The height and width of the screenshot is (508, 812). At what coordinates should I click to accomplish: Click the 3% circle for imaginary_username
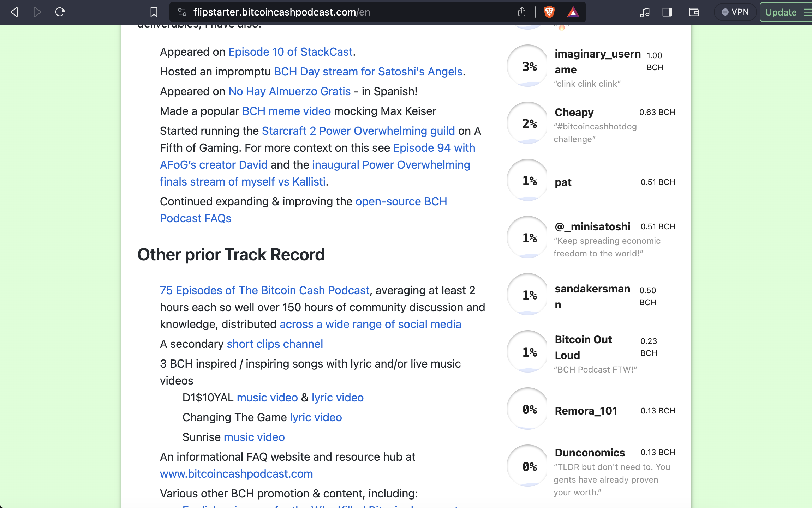point(529,66)
